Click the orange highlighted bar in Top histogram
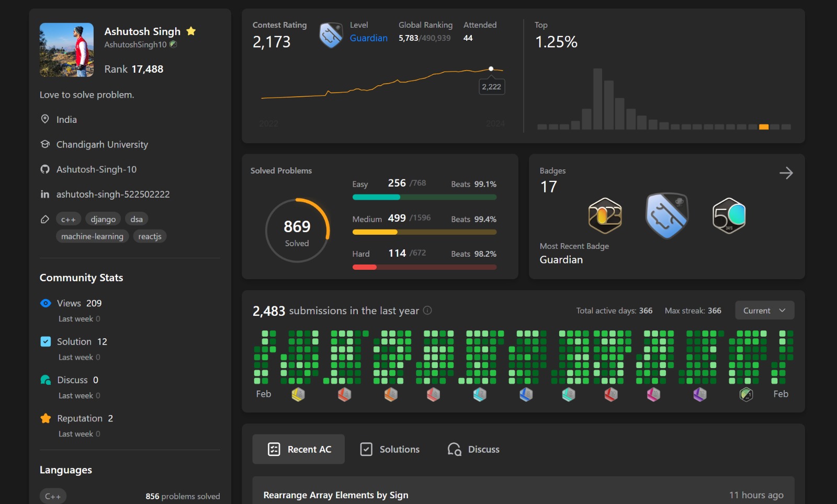Screen dimensions: 837x504 coord(764,127)
